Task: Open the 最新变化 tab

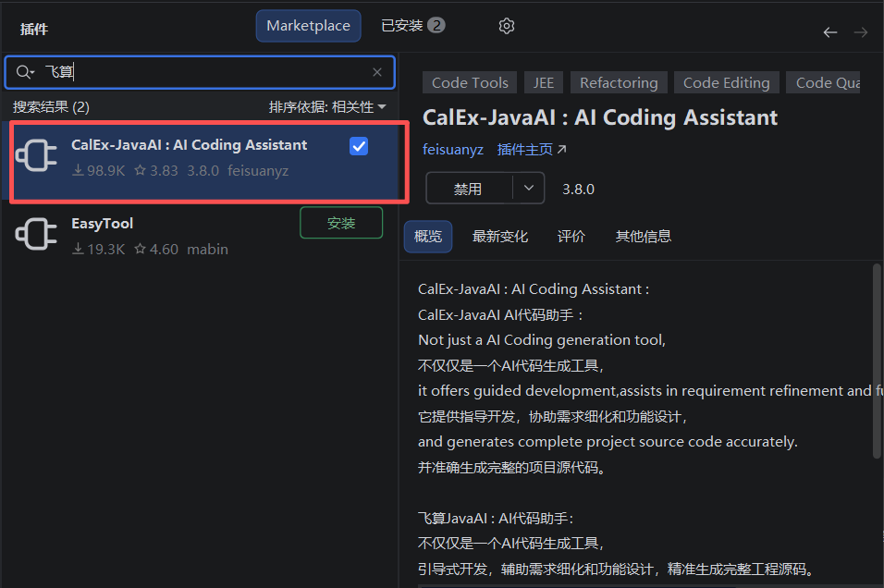Action: point(500,236)
